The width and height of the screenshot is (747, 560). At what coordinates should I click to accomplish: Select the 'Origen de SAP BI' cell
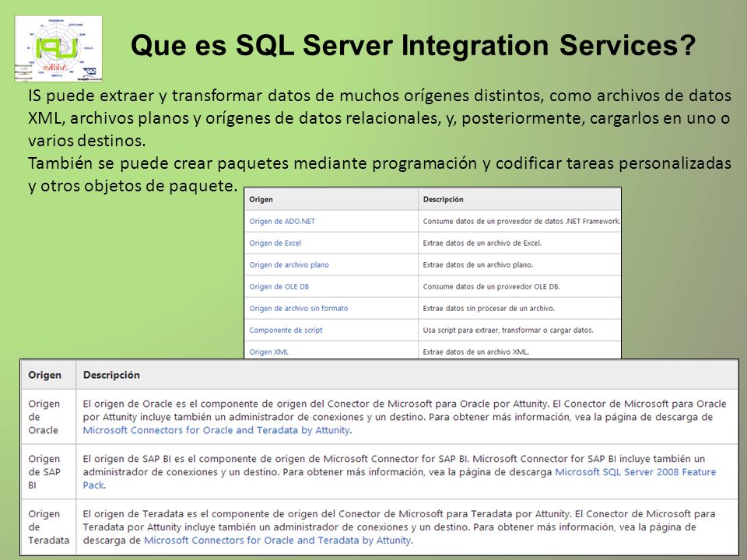48,472
